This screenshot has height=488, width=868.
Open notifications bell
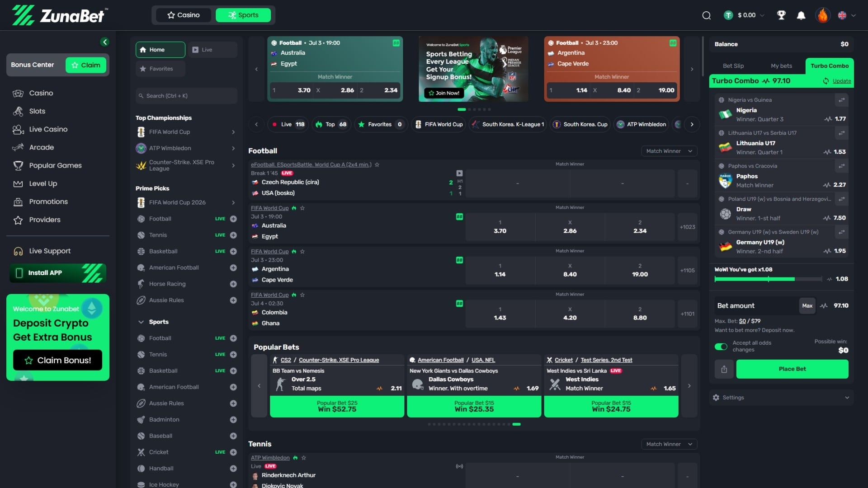[x=801, y=15]
